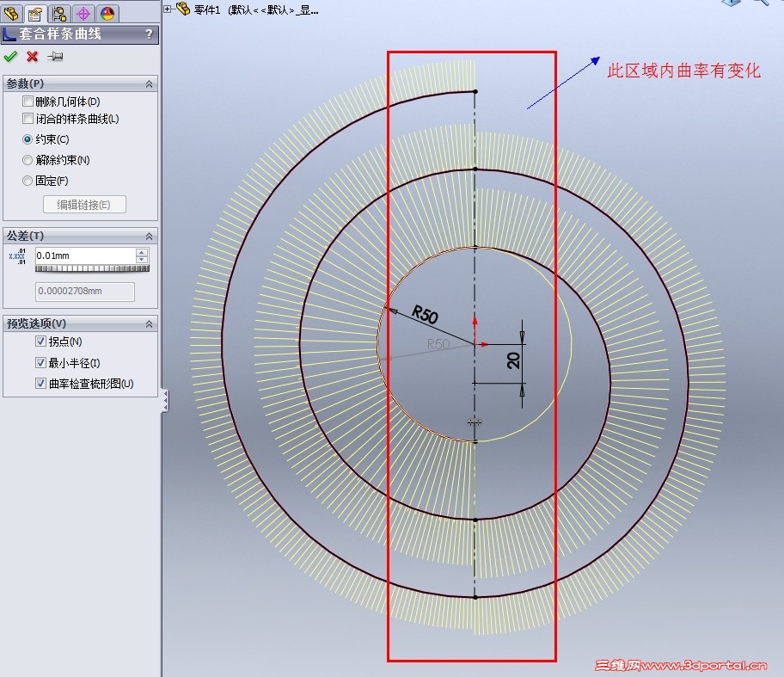Decrease tolerance with the down spinner arrow
Viewport: 784px width, 677px height.
coord(142,259)
